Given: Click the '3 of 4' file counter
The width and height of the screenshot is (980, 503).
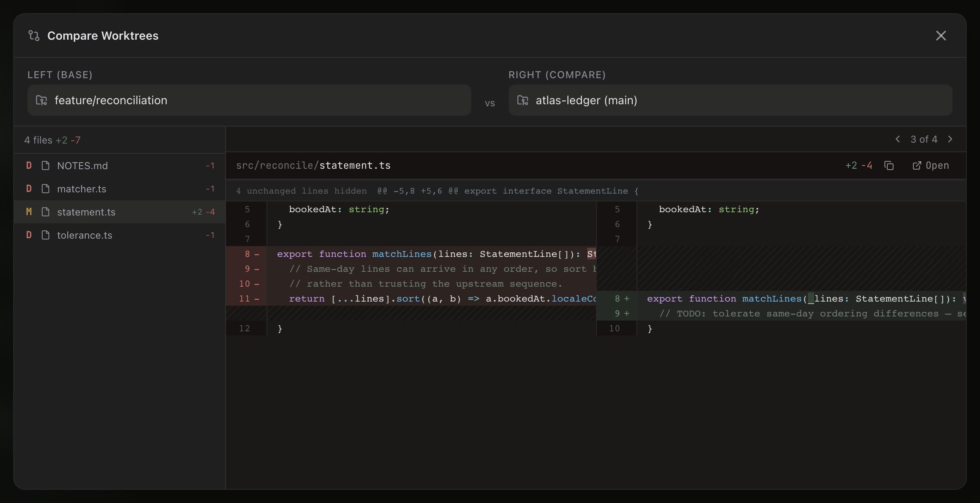Looking at the screenshot, I should click(x=924, y=139).
